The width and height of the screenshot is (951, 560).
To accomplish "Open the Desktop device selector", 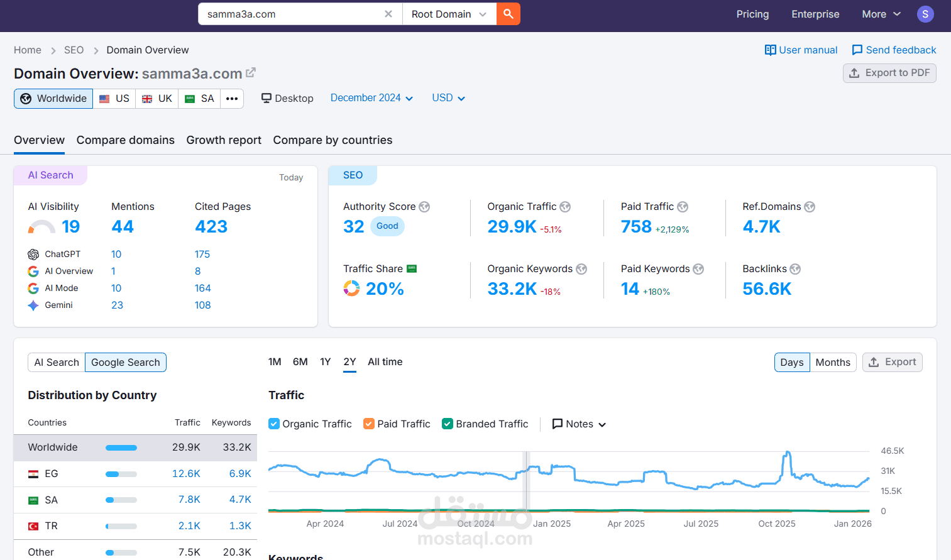I will (x=287, y=98).
